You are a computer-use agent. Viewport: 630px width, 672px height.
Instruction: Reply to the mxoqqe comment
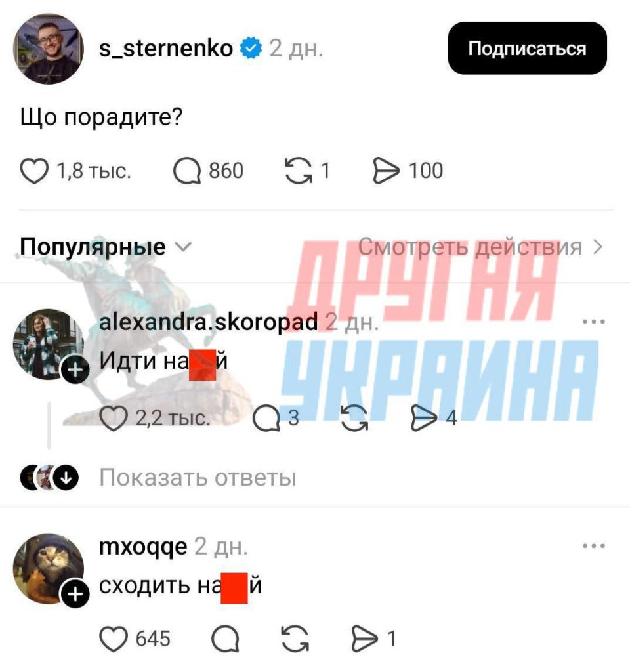point(226,639)
